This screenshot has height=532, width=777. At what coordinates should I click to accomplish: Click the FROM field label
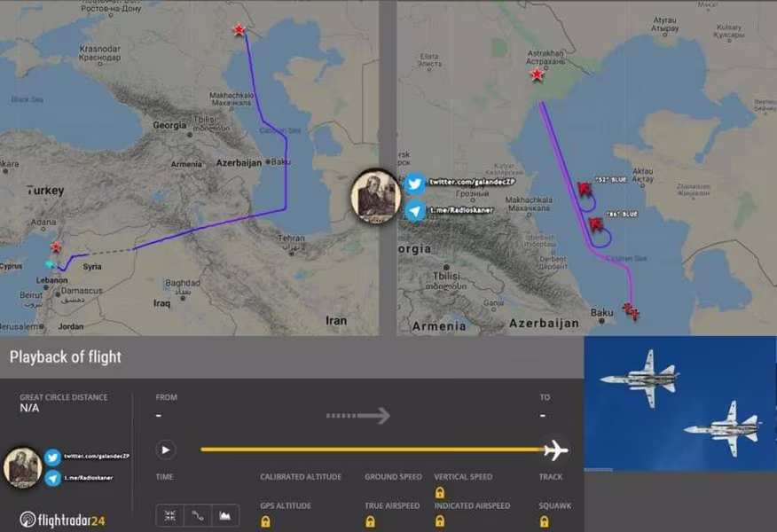point(166,397)
